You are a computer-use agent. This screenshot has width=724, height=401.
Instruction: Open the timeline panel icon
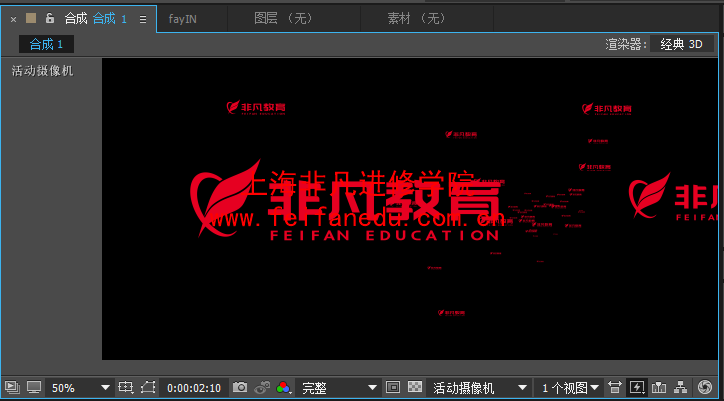(659, 387)
